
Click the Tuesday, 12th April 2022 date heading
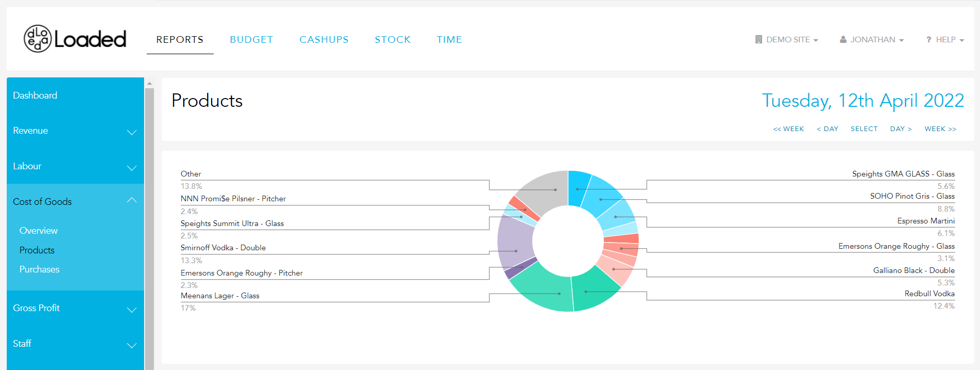point(863,101)
